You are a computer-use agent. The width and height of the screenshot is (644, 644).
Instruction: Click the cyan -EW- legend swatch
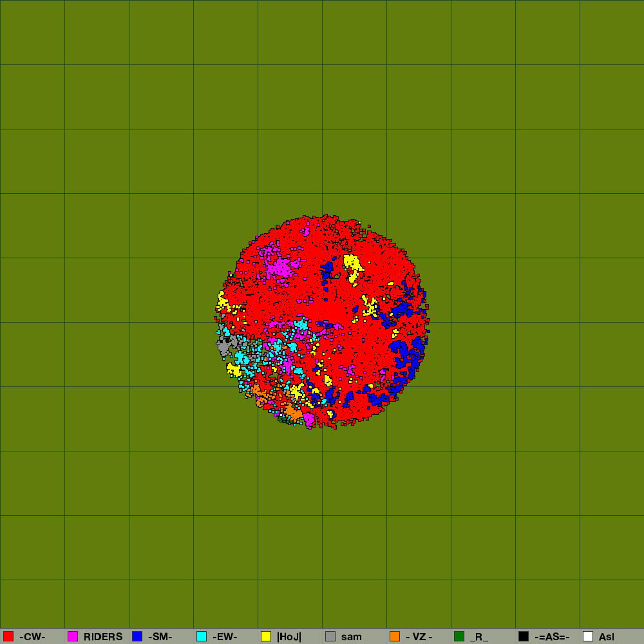[x=202, y=636]
